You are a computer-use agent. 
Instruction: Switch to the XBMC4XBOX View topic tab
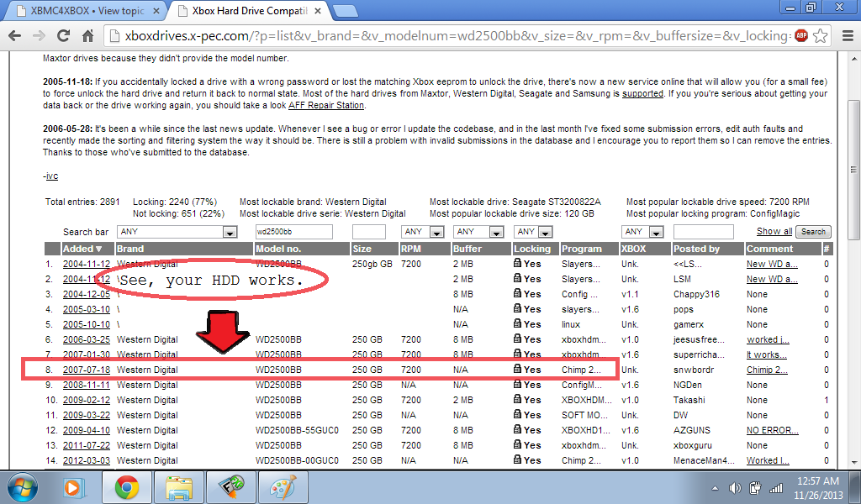[87, 11]
